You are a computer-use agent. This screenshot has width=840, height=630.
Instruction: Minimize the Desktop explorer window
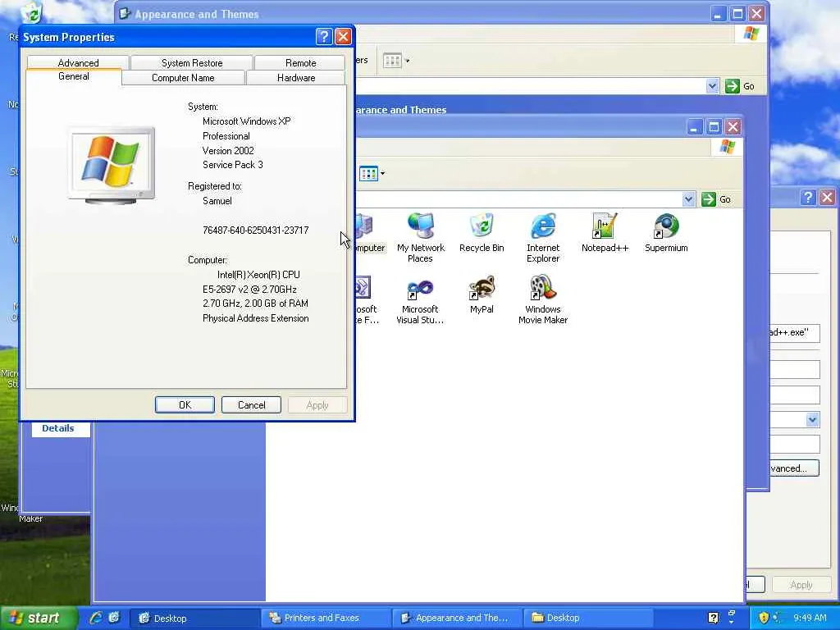pyautogui.click(x=694, y=127)
